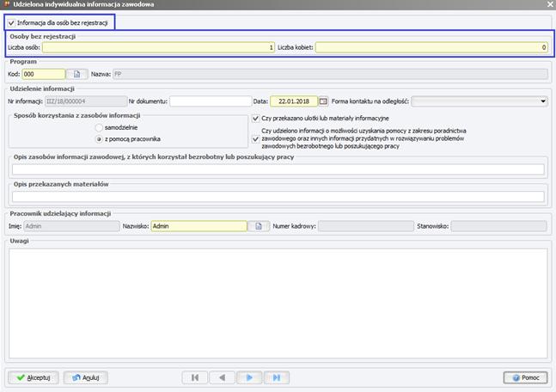Go to last record navigation button
Viewport: 556px width, 392px height.
(x=277, y=377)
